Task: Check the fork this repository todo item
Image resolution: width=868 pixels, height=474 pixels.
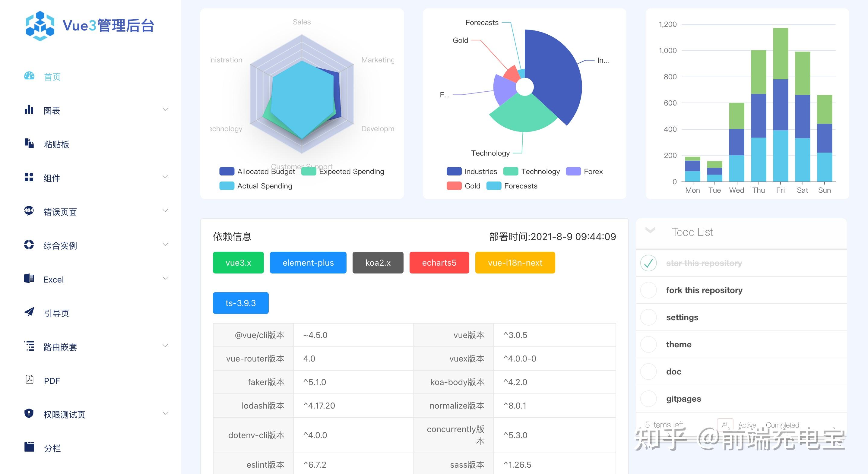Action: click(648, 290)
